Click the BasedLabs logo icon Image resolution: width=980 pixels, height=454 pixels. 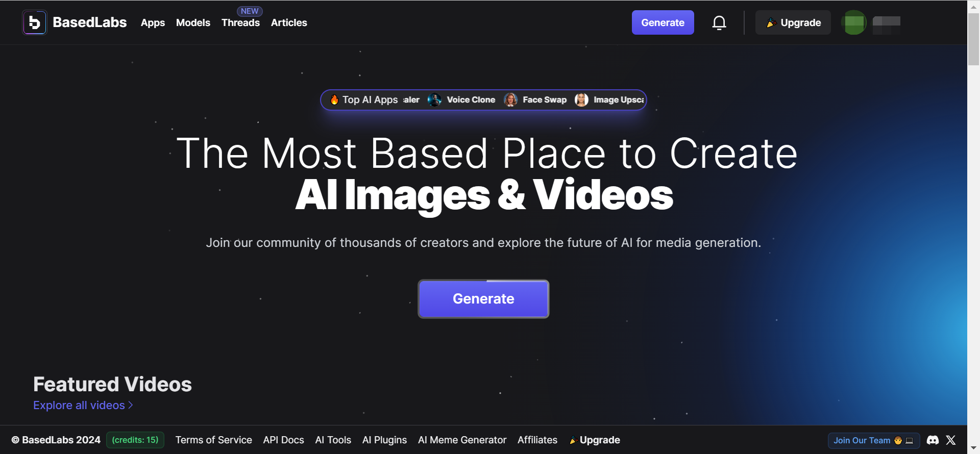(35, 22)
